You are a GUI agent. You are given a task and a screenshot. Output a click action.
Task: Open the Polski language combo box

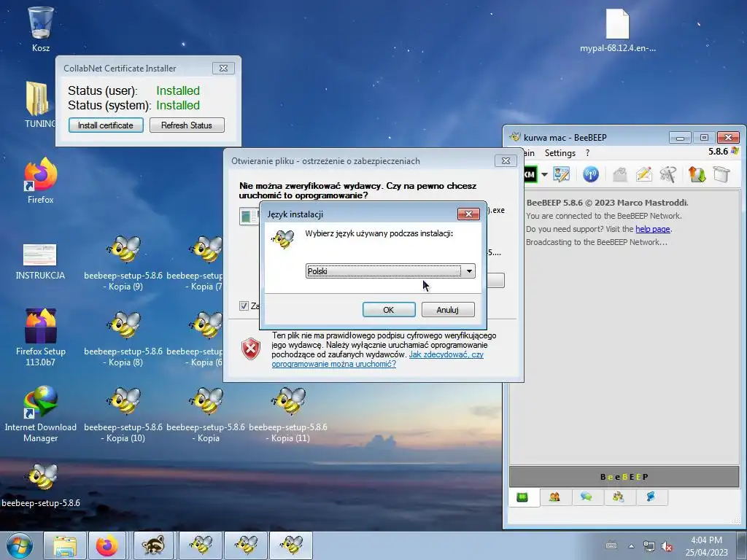pyautogui.click(x=390, y=271)
